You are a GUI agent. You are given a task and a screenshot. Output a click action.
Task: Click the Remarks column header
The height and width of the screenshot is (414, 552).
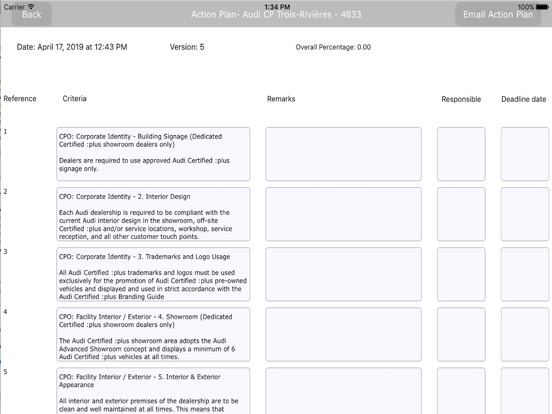pyautogui.click(x=281, y=99)
